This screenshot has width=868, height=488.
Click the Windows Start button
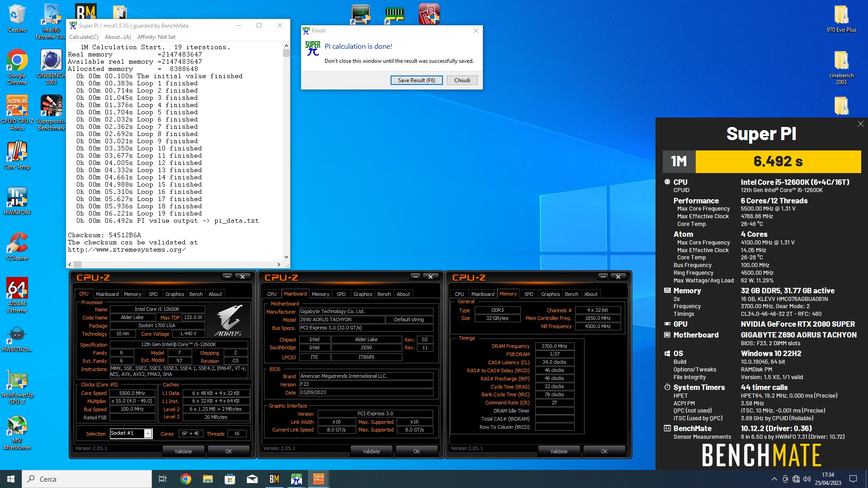tap(11, 479)
